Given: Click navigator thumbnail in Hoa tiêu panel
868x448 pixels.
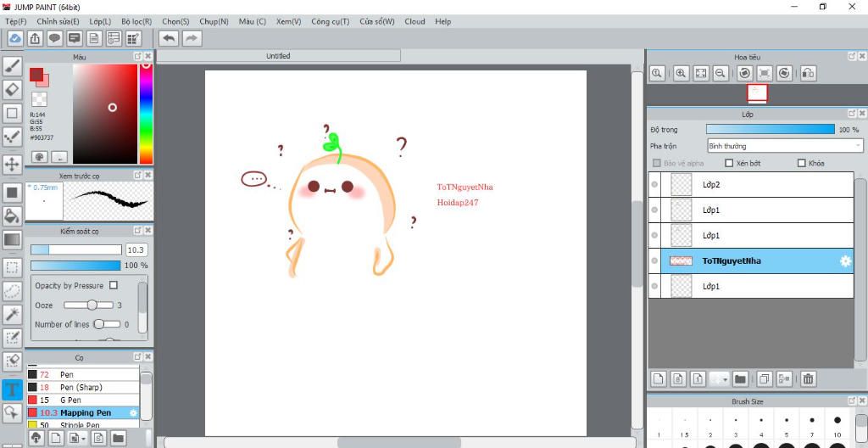Looking at the screenshot, I should [x=757, y=93].
